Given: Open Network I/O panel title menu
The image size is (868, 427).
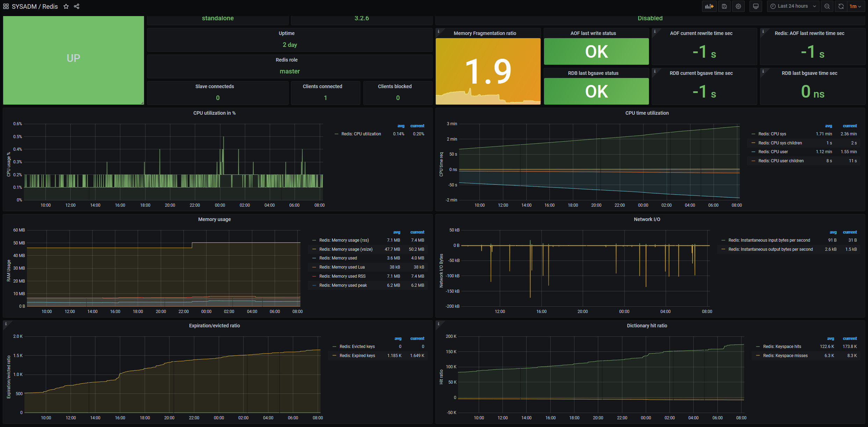Looking at the screenshot, I should [647, 219].
